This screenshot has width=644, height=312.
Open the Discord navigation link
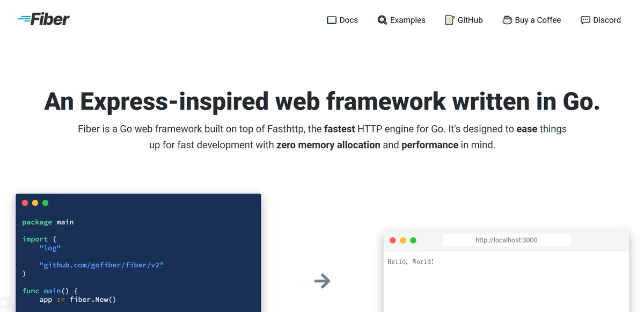(x=601, y=20)
